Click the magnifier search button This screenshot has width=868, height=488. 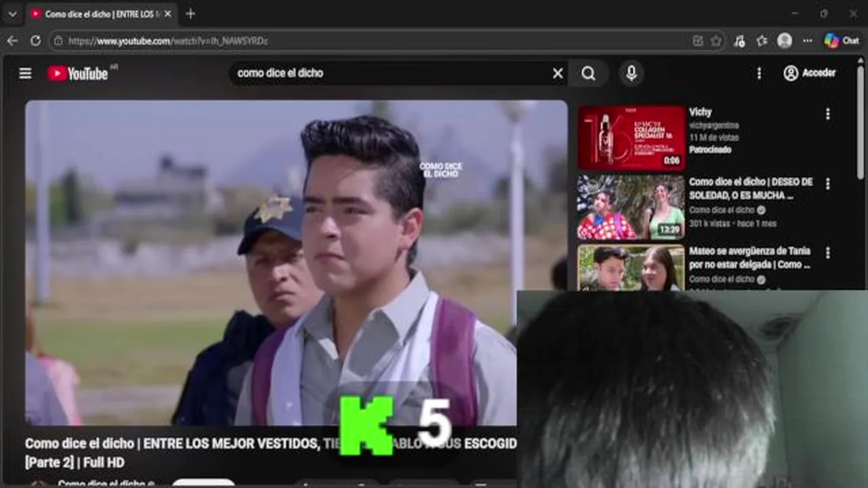click(589, 73)
